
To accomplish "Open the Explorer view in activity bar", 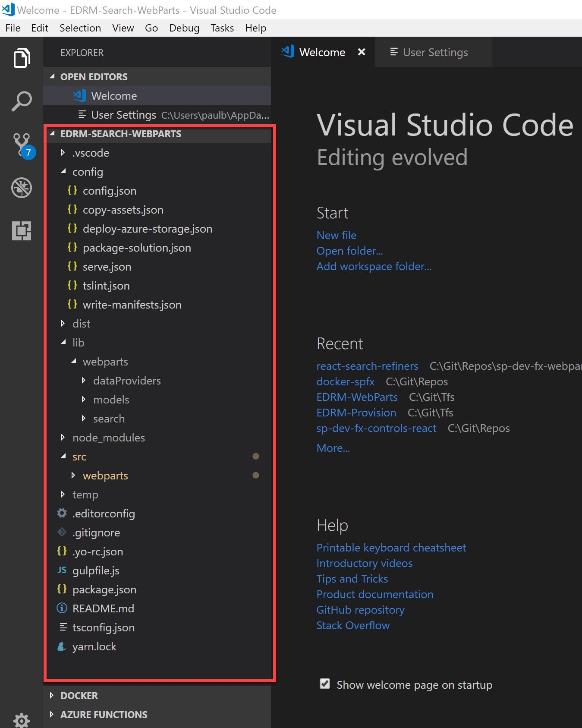I will (22, 58).
